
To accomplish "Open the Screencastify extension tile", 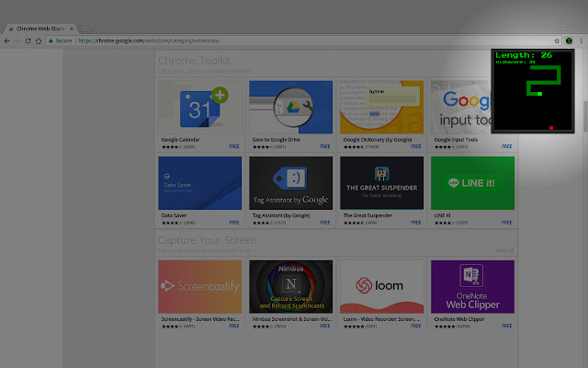I will pos(199,286).
